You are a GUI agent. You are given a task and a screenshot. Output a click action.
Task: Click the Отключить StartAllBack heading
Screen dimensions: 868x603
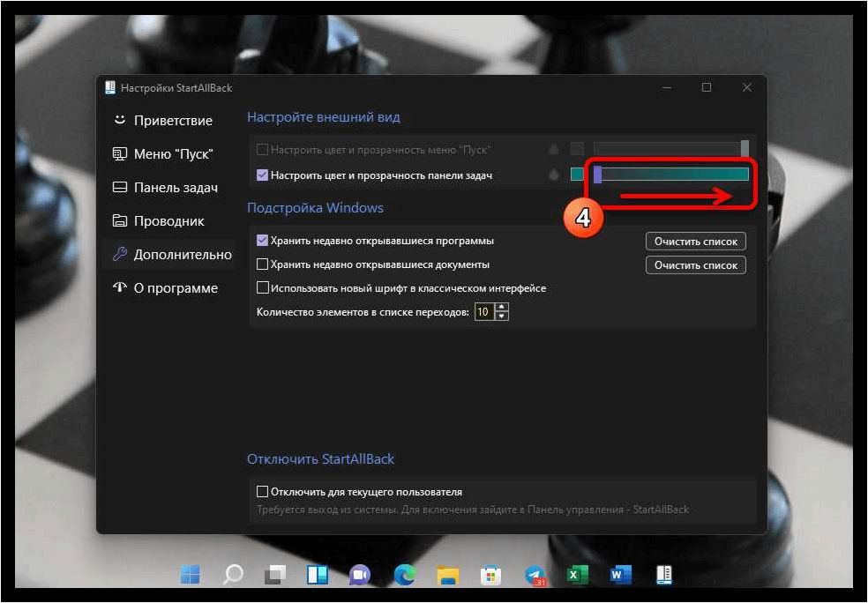[320, 459]
